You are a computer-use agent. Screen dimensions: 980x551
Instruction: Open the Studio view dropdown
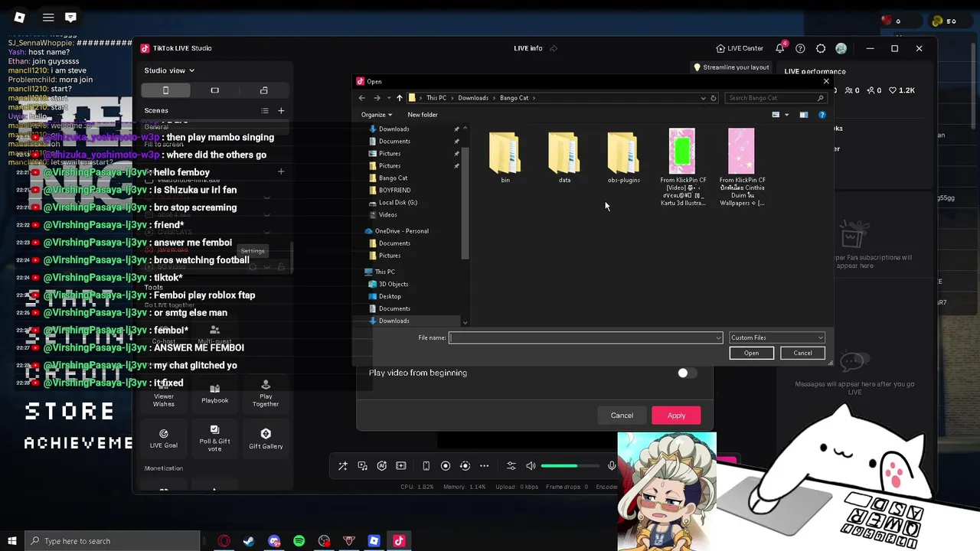point(169,70)
